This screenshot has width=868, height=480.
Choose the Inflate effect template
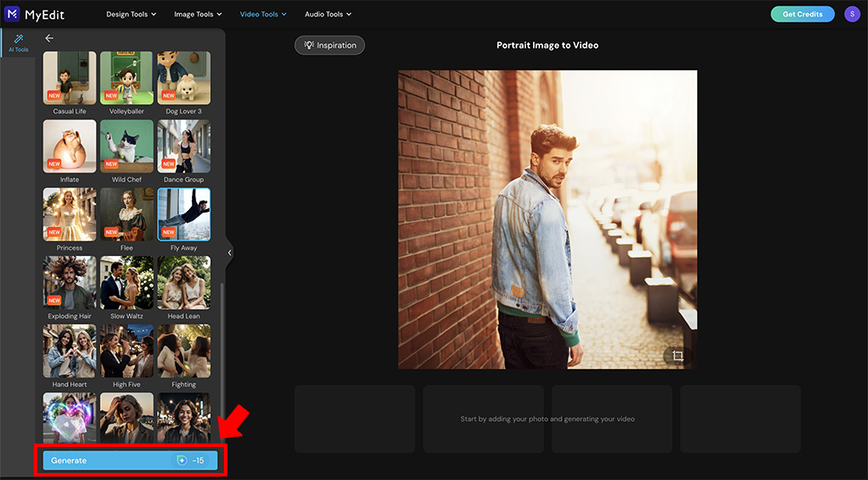[69, 146]
